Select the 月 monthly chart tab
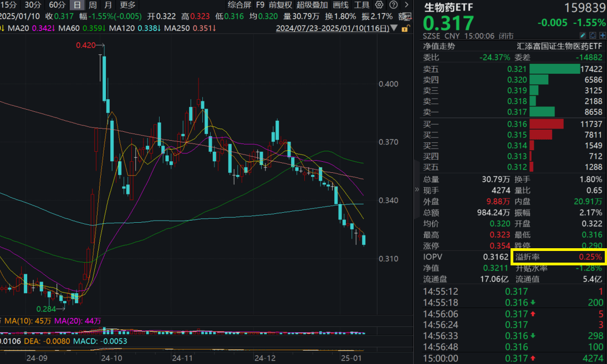This screenshot has width=607, height=364. 108,5
